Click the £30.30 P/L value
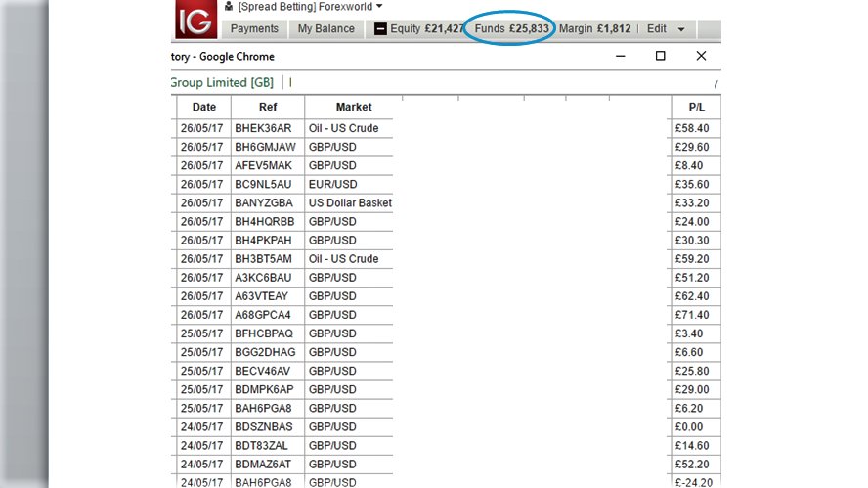868x488 pixels. (692, 241)
